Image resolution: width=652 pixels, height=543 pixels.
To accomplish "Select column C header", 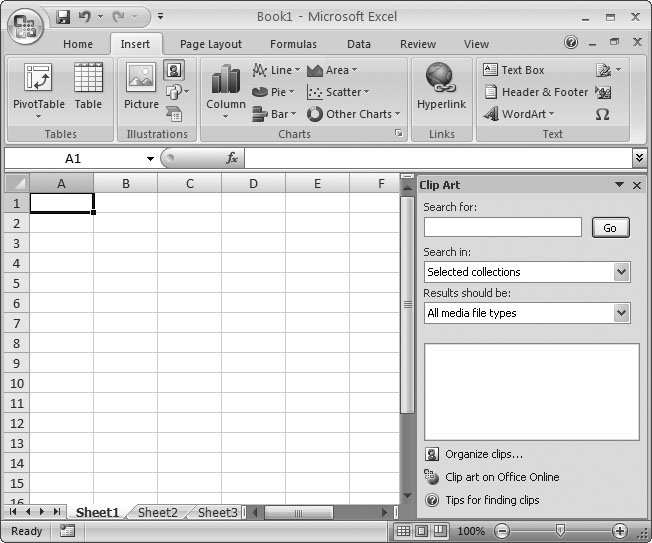I will coord(190,183).
